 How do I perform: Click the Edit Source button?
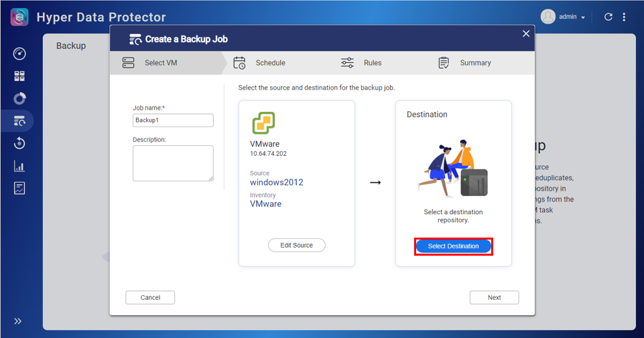(x=296, y=246)
